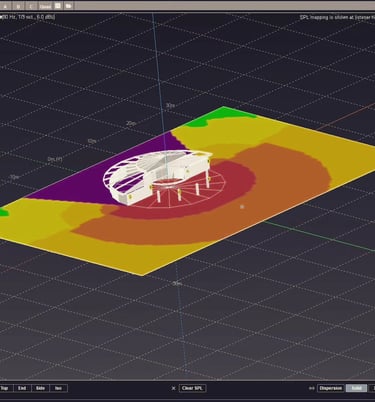Screen dimensions: 375x402
Task: Click the Clear SPL button
Action: [x=192, y=388]
